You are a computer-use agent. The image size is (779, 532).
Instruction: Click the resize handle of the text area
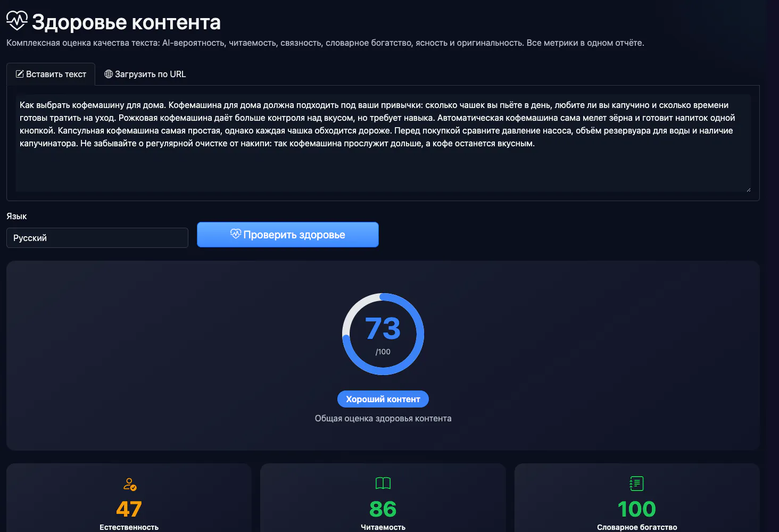[748, 189]
